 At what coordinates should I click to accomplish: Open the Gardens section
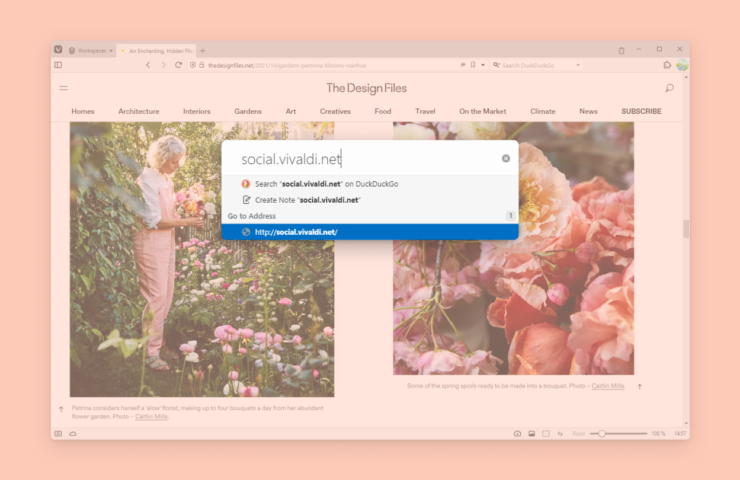click(x=248, y=111)
